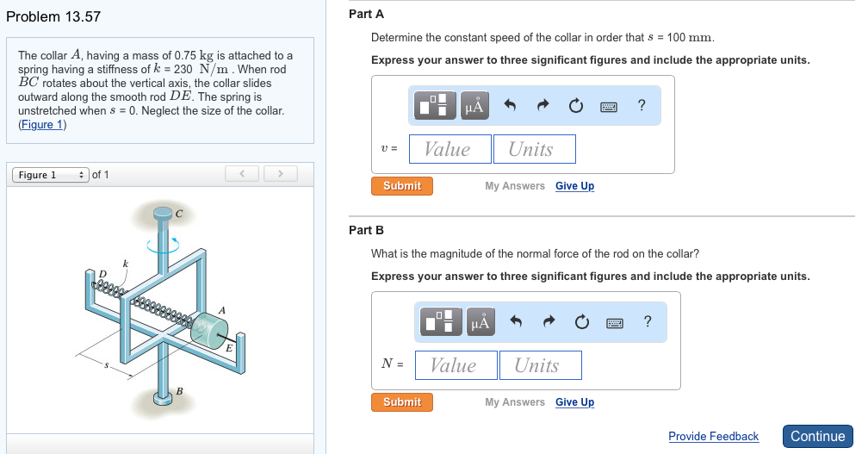Click the help question mark in Part A
This screenshot has height=454, width=868.
642,106
